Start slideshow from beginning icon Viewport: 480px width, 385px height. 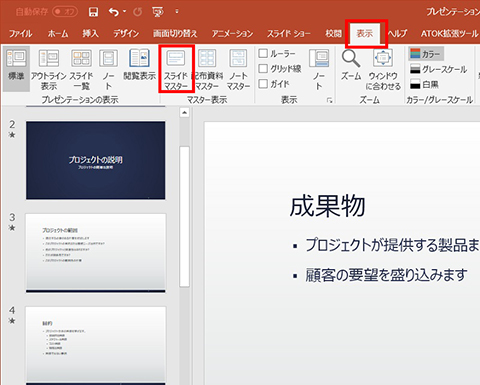tap(158, 12)
